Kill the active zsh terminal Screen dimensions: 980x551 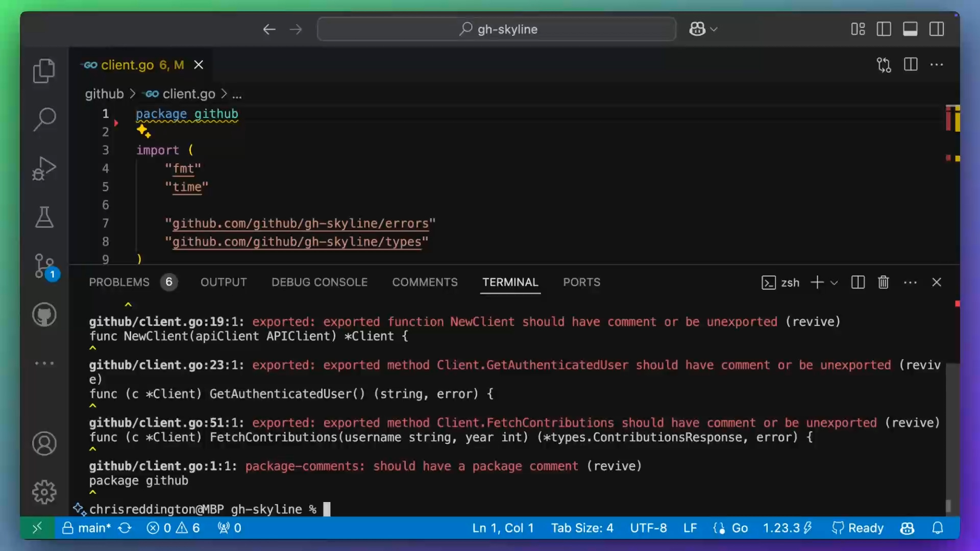click(884, 282)
